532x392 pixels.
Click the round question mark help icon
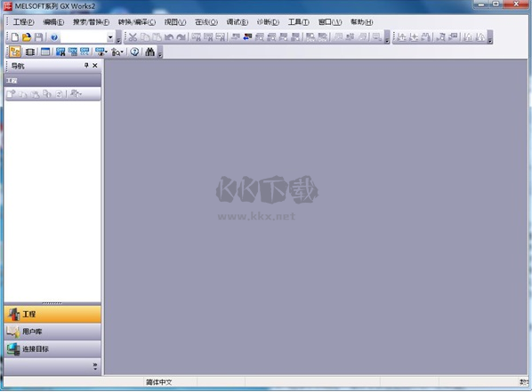(x=134, y=52)
